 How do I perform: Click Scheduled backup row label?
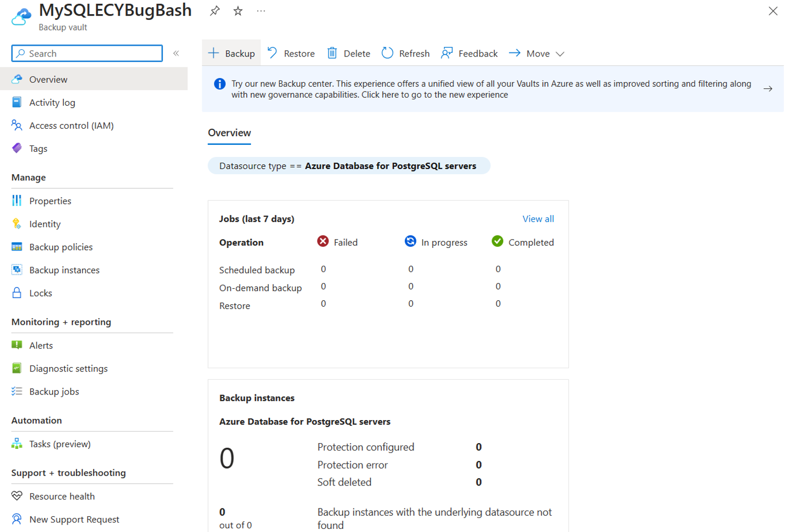(x=257, y=270)
